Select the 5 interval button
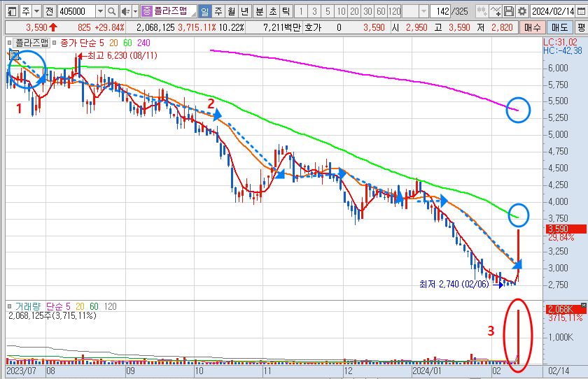 coord(328,12)
